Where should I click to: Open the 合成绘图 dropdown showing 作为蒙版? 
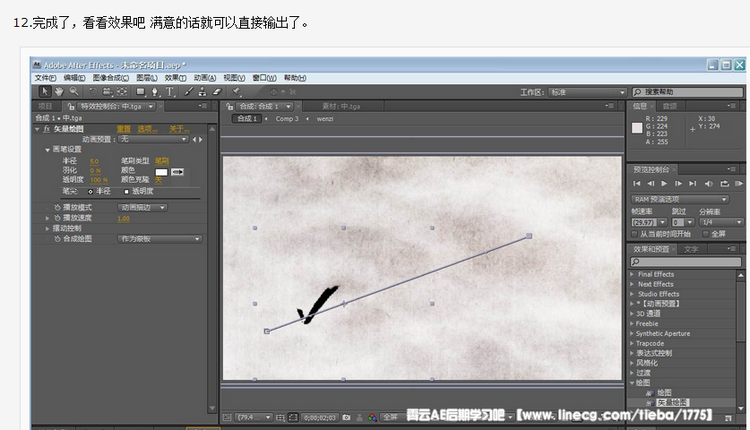point(160,239)
